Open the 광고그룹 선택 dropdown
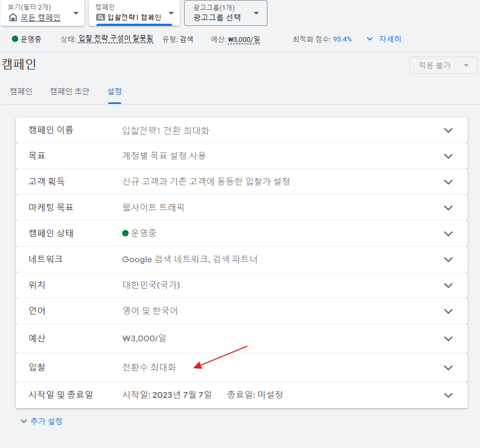The width and height of the screenshot is (480, 448). pos(256,13)
